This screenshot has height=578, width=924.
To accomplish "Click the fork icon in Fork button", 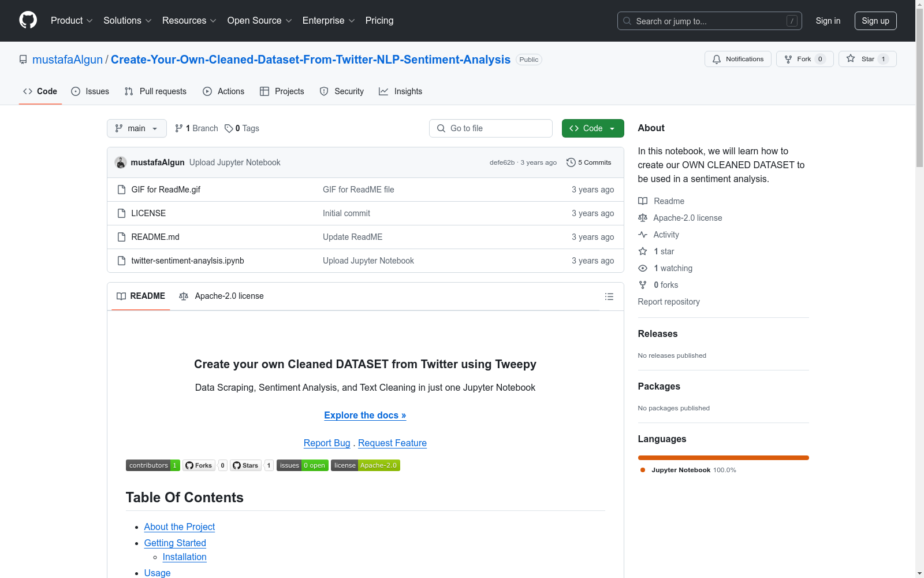I will click(788, 59).
